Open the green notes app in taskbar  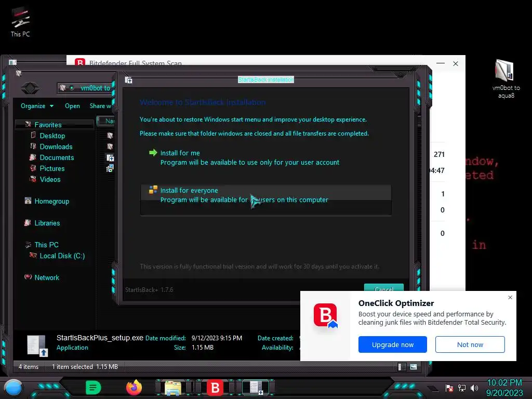94,388
